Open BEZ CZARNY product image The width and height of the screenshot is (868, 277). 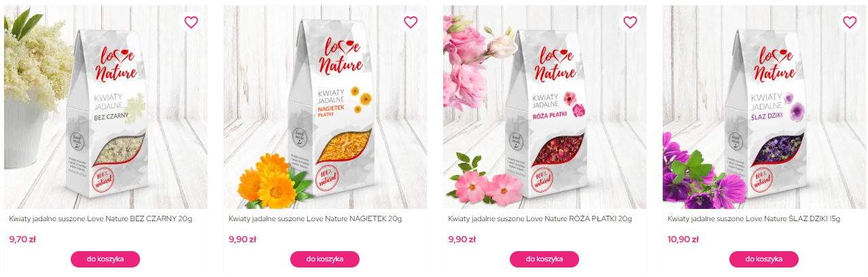(105, 107)
